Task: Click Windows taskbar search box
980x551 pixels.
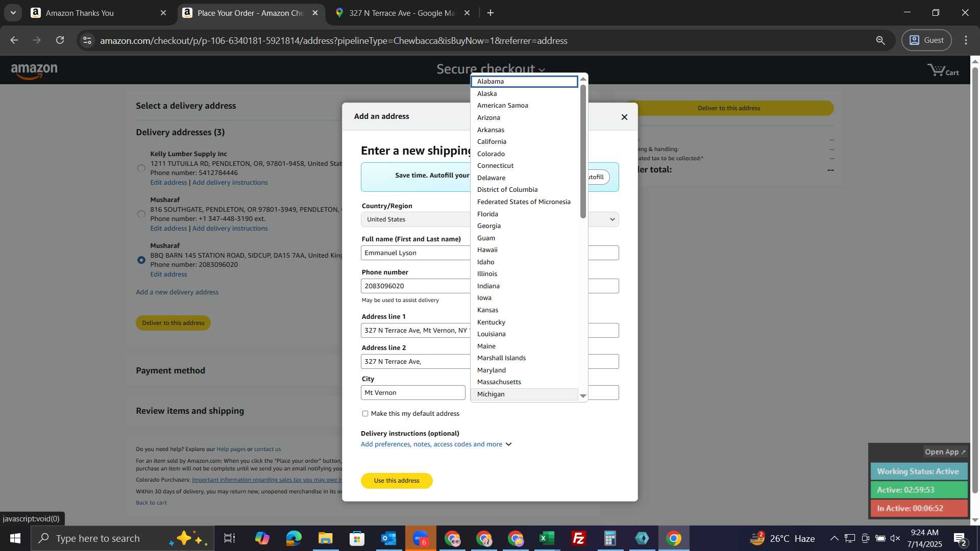Action: (122, 538)
